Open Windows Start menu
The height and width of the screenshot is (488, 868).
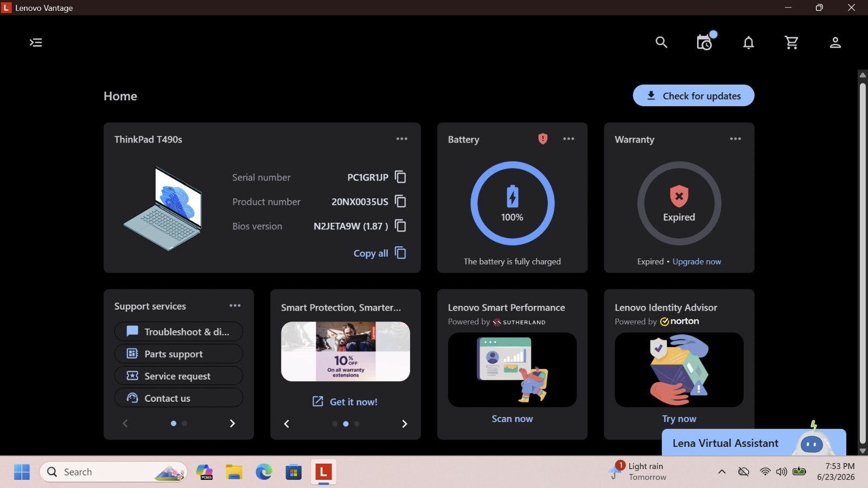(x=22, y=472)
